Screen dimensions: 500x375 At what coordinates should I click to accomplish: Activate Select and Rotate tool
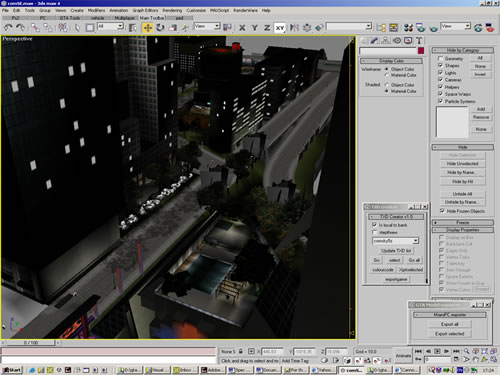(160, 28)
